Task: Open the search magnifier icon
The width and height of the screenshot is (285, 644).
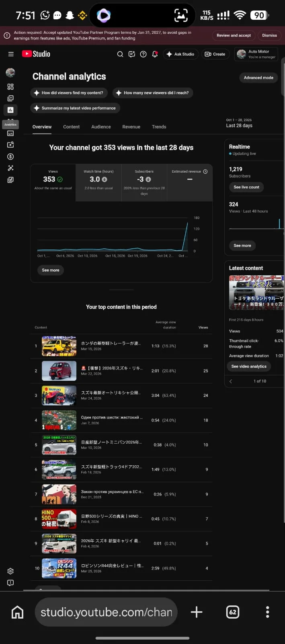Action: [x=120, y=54]
